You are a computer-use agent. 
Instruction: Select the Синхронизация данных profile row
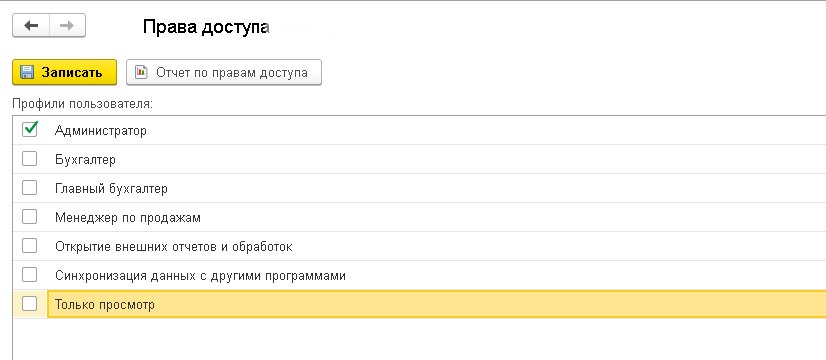coord(419,275)
